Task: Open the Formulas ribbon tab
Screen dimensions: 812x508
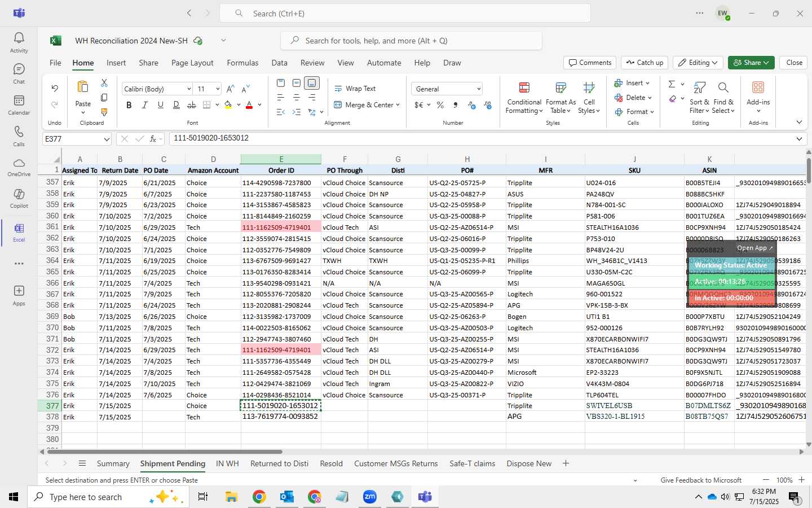Action: click(x=242, y=63)
